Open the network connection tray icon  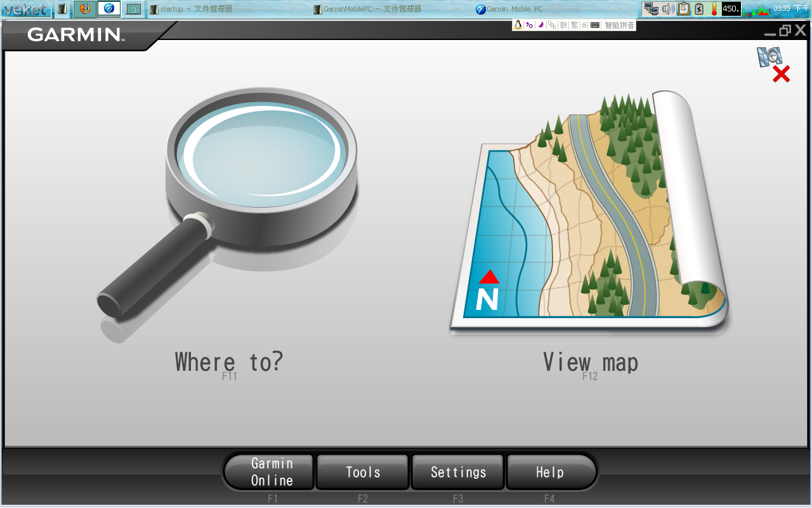click(651, 9)
